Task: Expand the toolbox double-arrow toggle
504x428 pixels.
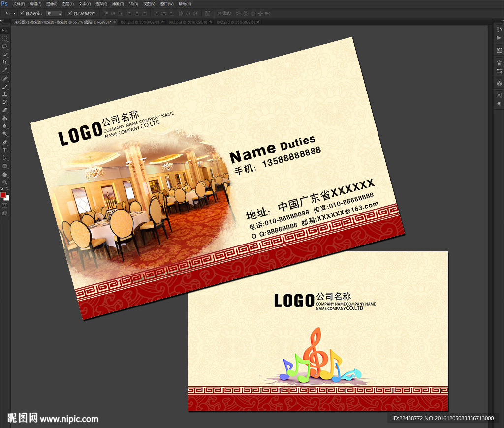Action: click(1, 21)
